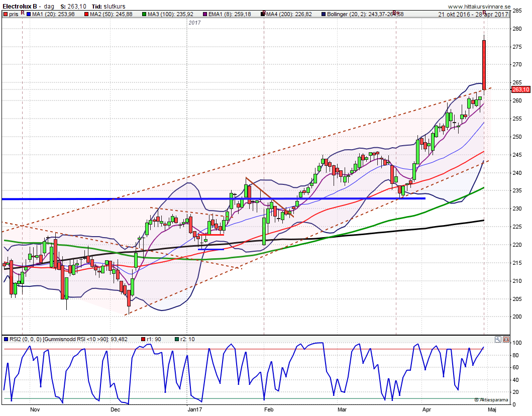Select the 'MA1 (20): 253,98' legend text

click(53, 14)
